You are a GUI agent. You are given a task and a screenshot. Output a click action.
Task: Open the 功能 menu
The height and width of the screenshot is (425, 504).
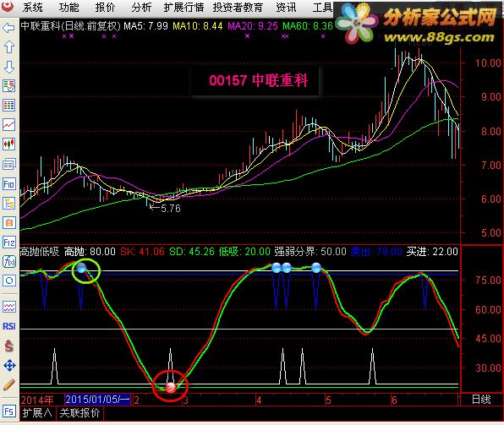click(69, 7)
